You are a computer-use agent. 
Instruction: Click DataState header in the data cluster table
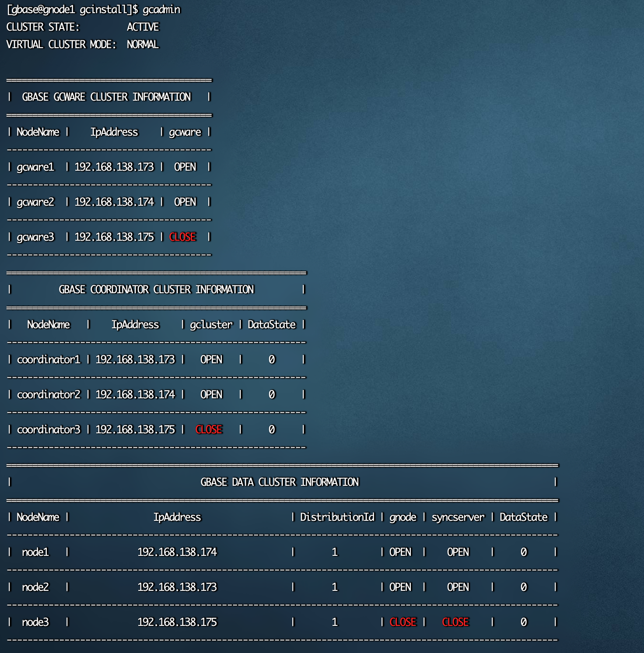click(x=524, y=517)
